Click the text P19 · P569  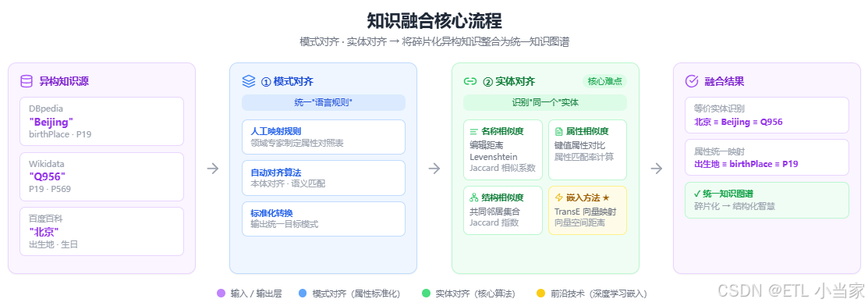[50, 189]
